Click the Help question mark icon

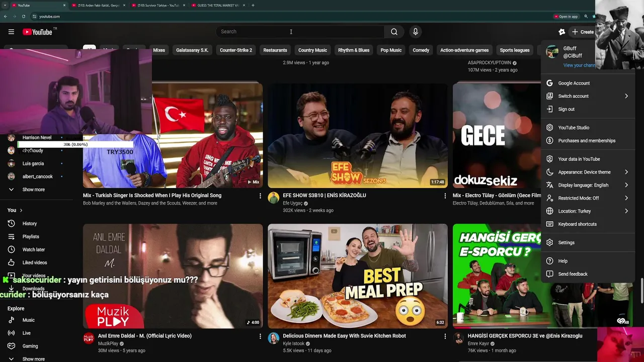(x=549, y=261)
